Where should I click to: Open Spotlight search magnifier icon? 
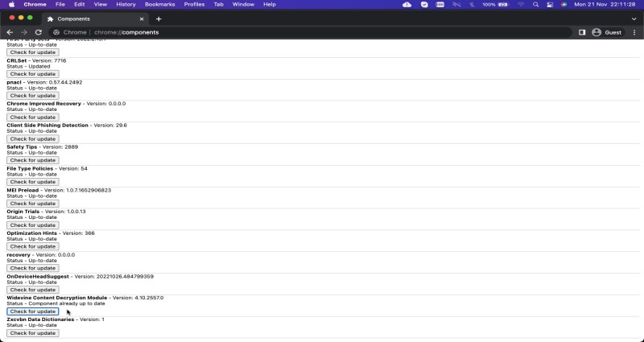[x=535, y=5]
